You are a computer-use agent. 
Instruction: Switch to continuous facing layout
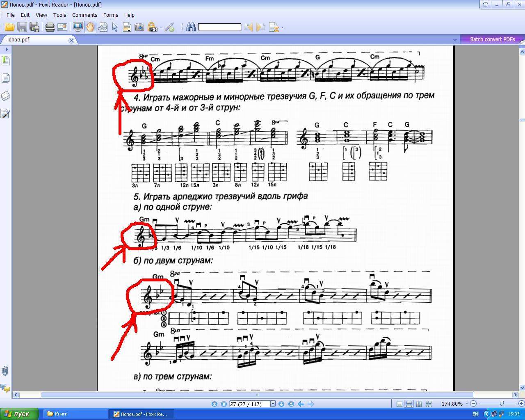click(x=428, y=404)
